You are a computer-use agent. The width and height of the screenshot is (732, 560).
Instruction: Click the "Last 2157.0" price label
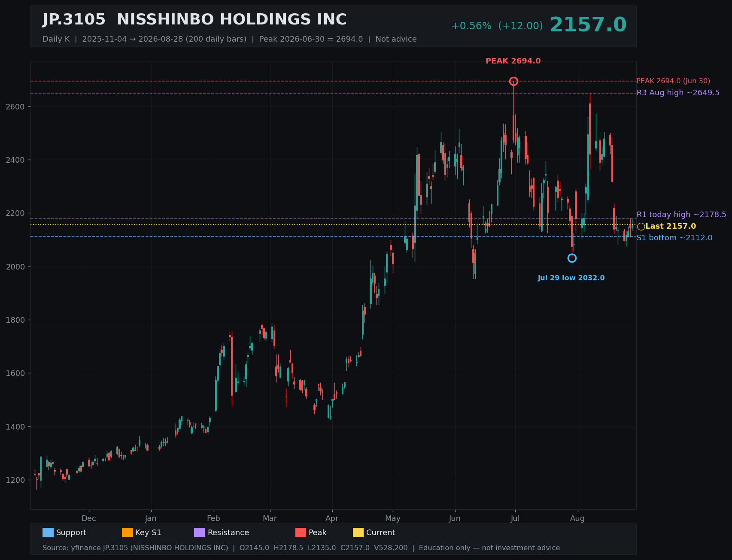pos(671,227)
